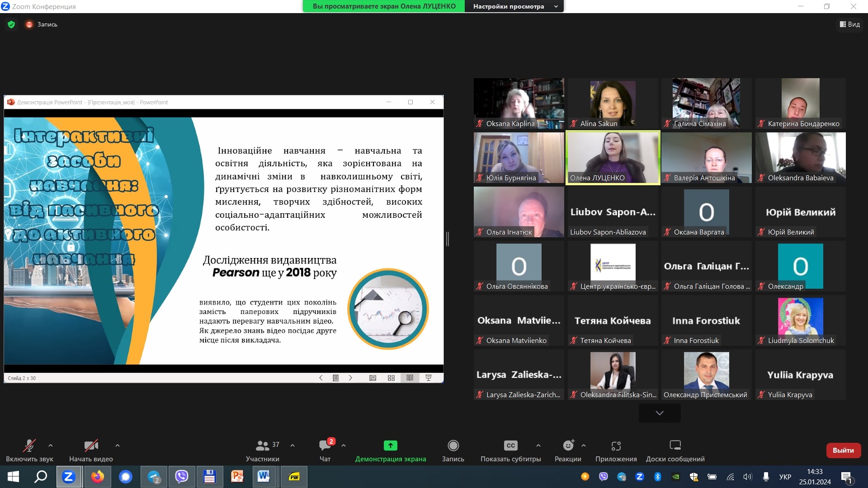The height and width of the screenshot is (488, 868).
Task: Open the Вид view menu
Action: click(x=849, y=24)
